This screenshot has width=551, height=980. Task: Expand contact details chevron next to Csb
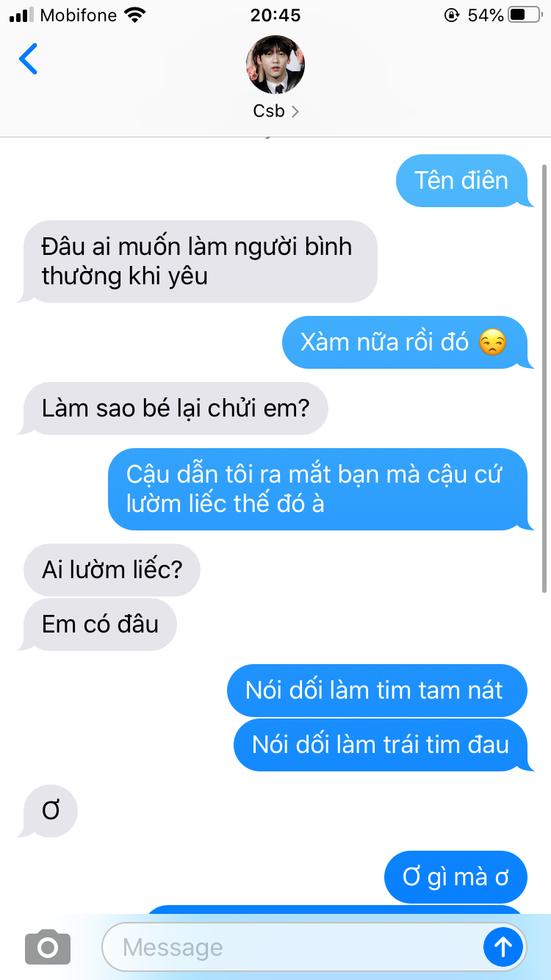point(295,112)
